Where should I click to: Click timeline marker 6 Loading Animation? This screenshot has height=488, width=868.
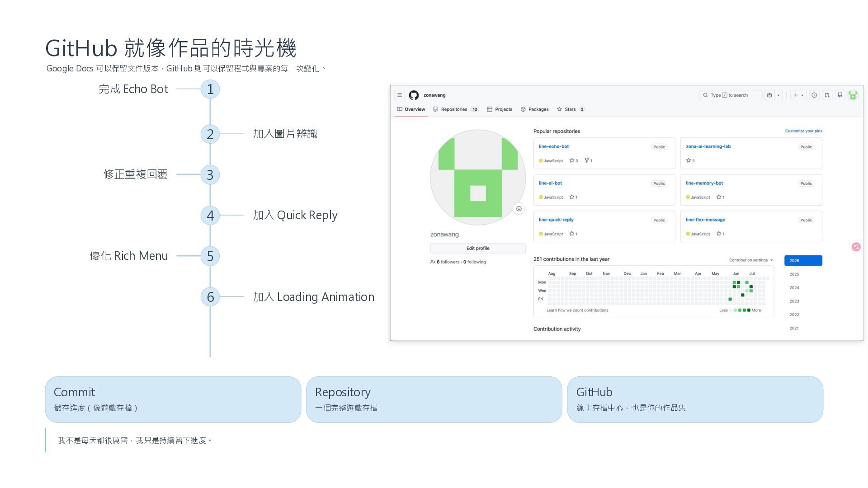coord(210,296)
